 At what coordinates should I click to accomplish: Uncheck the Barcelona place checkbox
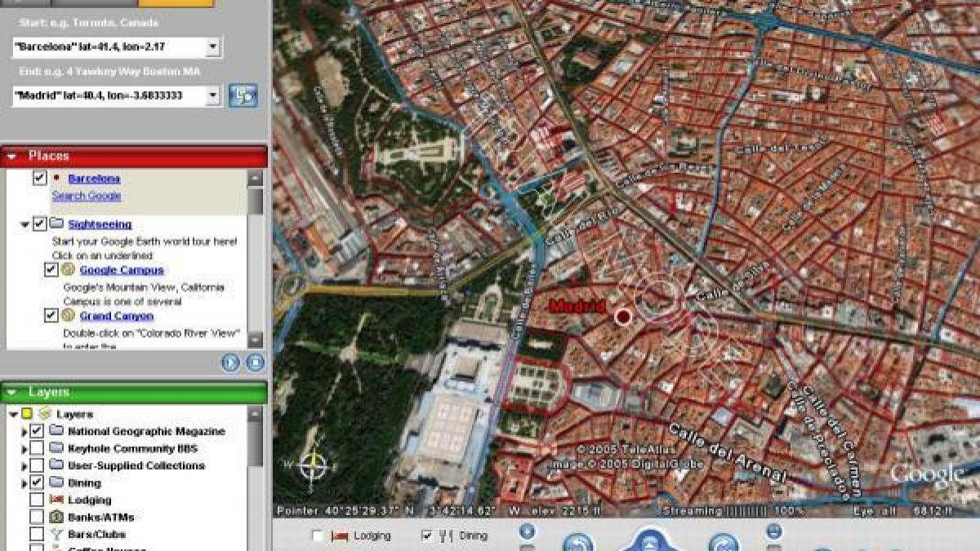39,178
